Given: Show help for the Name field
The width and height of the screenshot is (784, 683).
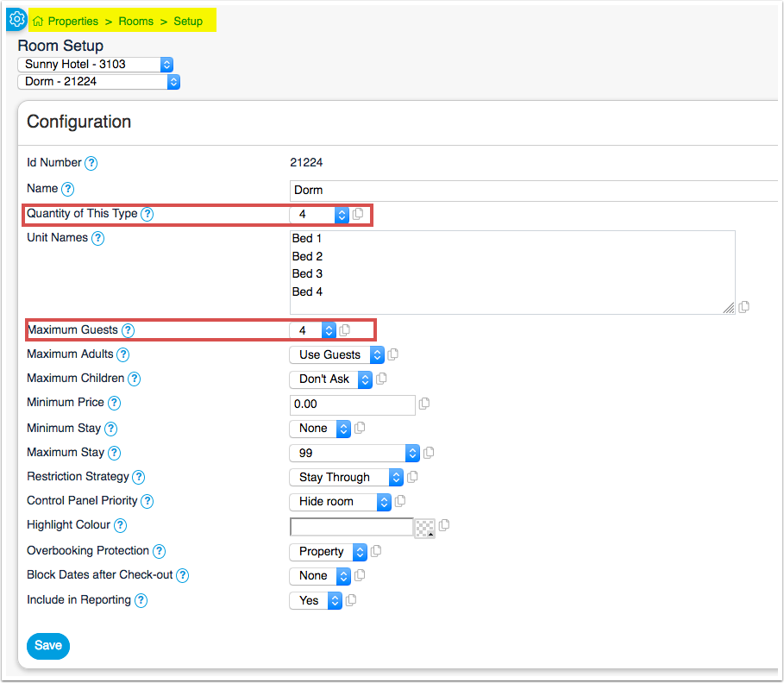Looking at the screenshot, I should 67,189.
